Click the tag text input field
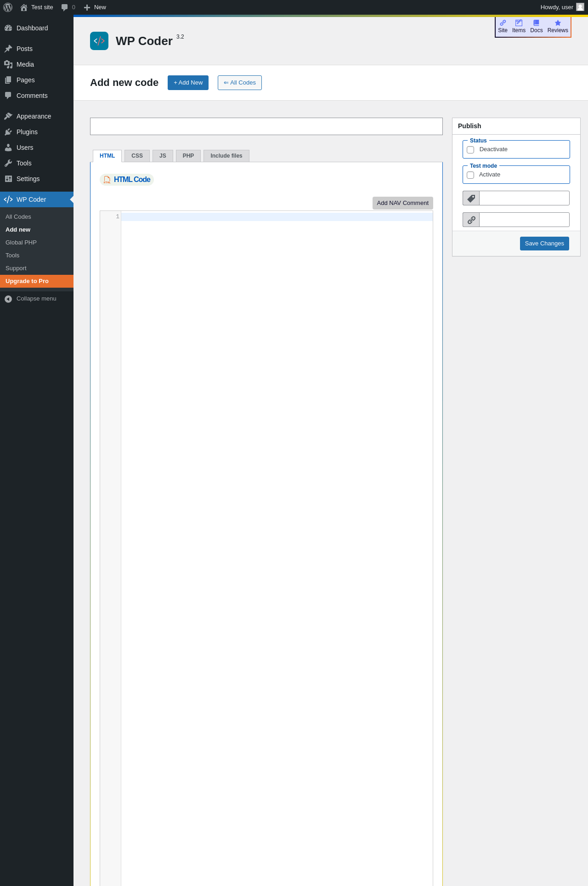Viewport: 588px width, 886px height. (x=524, y=198)
